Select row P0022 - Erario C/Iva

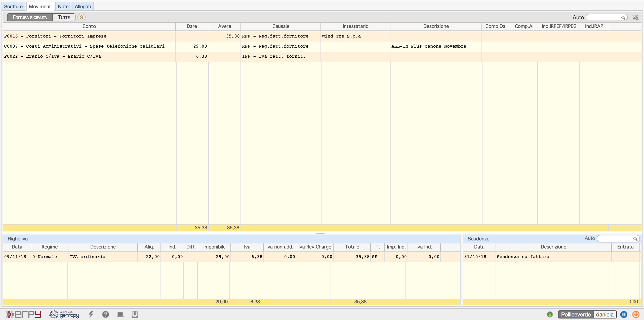(x=322, y=56)
